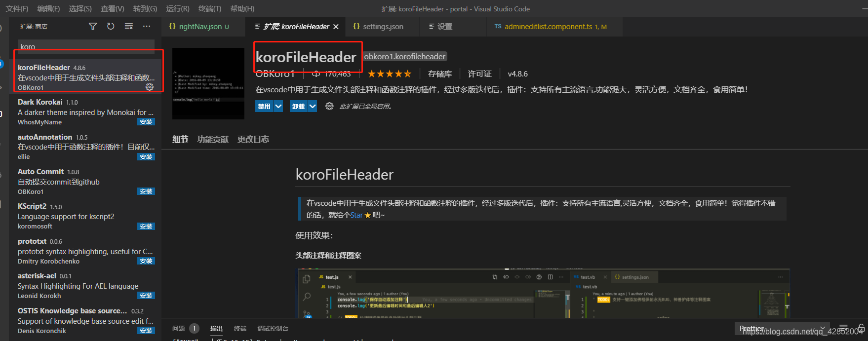Click the demo screenshot in readme

pyautogui.click(x=543, y=293)
